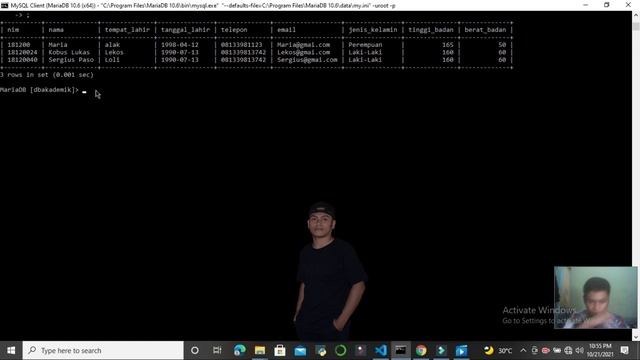Open the green arrow app on taskbar
Viewport: 640px width, 360px height.
441,350
